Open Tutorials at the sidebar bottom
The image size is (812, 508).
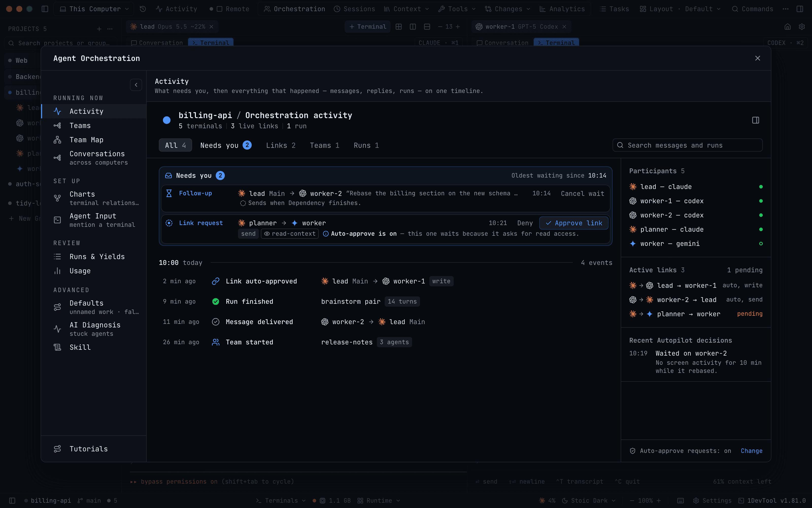tap(94, 449)
